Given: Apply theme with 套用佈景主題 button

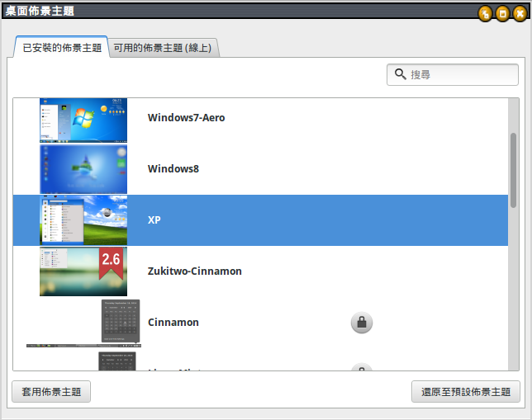Looking at the screenshot, I should tap(51, 391).
